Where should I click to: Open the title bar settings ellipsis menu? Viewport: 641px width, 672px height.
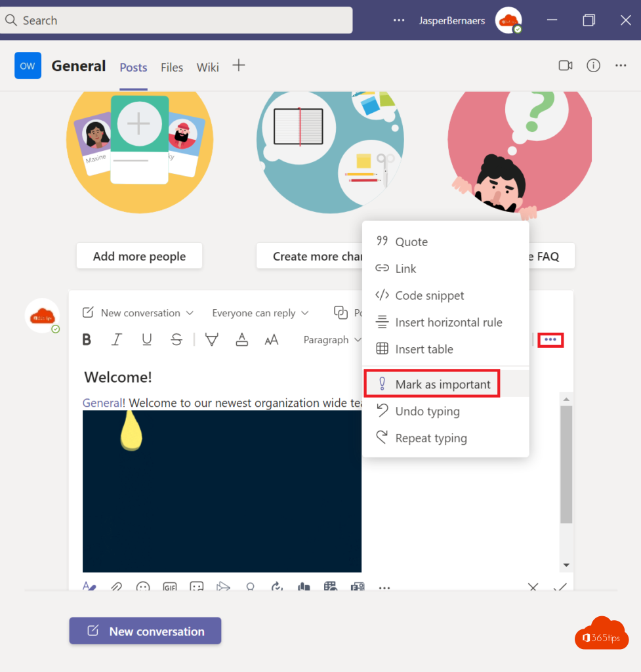coord(399,20)
